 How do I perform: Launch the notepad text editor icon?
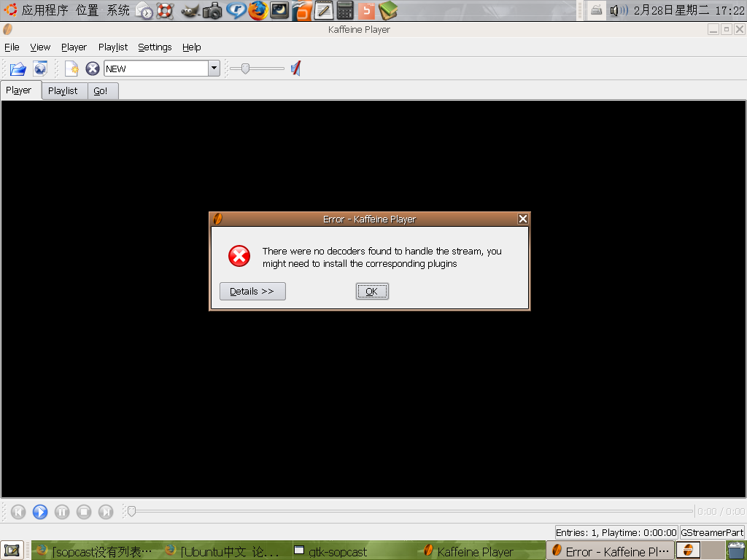[x=323, y=10]
